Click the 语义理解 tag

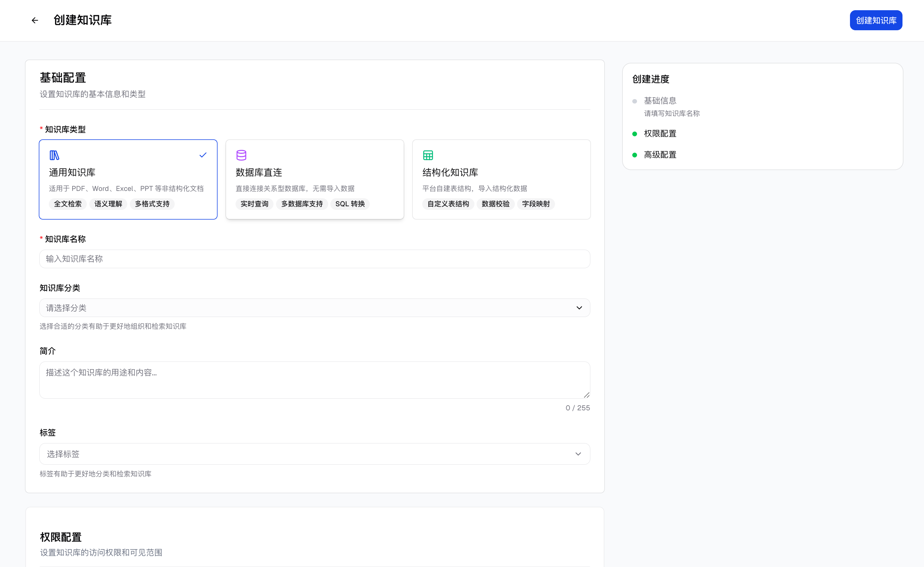coord(108,204)
